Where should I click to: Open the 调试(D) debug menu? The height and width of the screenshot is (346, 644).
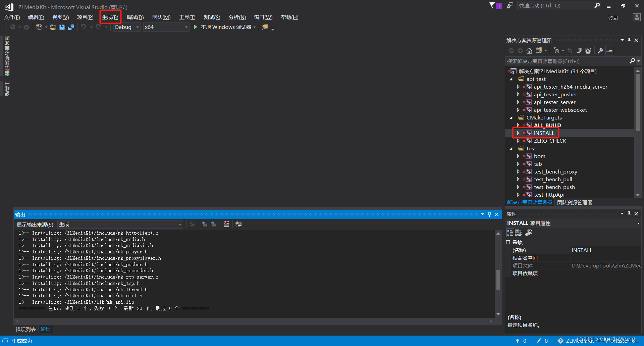[135, 17]
